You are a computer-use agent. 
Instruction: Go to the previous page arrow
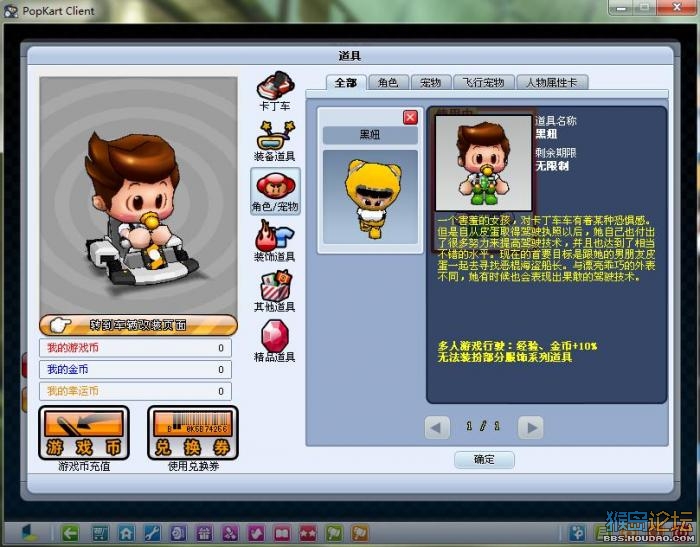tap(437, 428)
